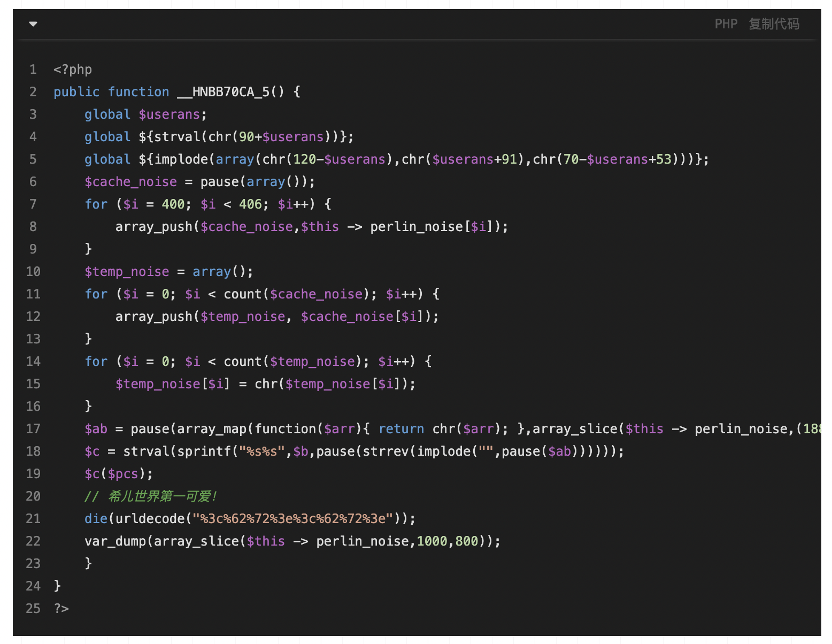The height and width of the screenshot is (644, 832).
Task: Click line number 14 in the gutter
Action: (x=33, y=362)
